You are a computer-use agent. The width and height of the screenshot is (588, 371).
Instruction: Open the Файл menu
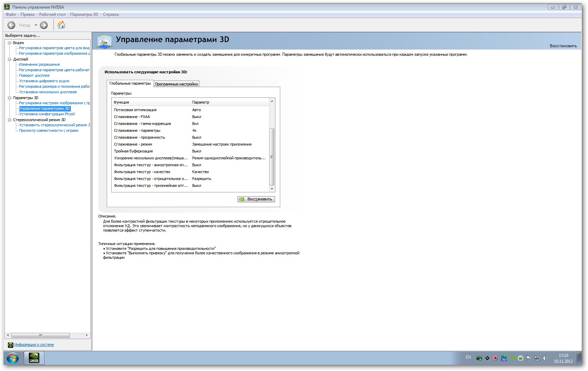(11, 14)
